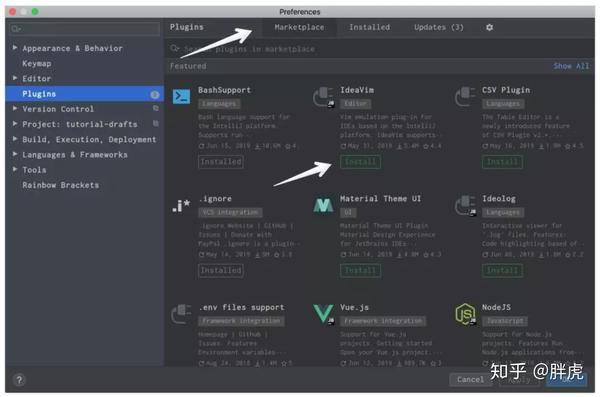
Task: Click the Vue.js plugin icon
Action: pos(323,314)
